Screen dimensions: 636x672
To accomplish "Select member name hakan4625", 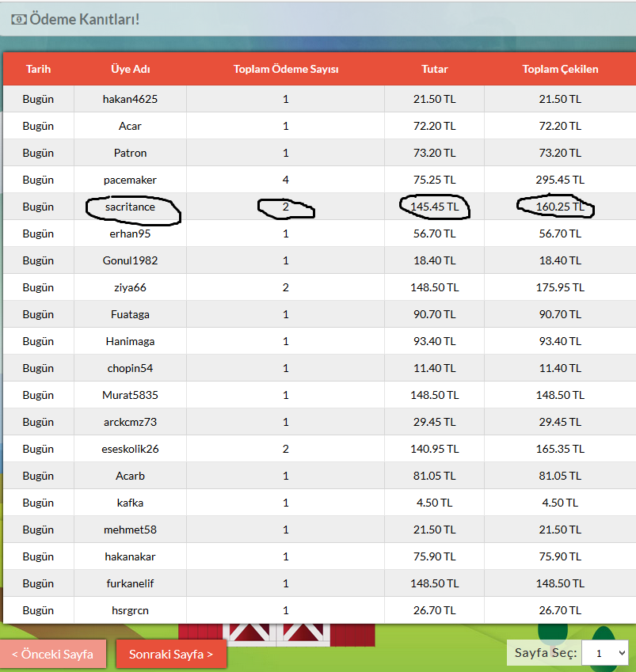I will [x=130, y=99].
